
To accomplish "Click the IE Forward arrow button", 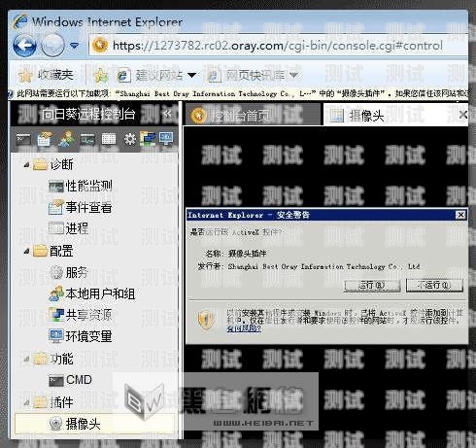I will [x=52, y=46].
